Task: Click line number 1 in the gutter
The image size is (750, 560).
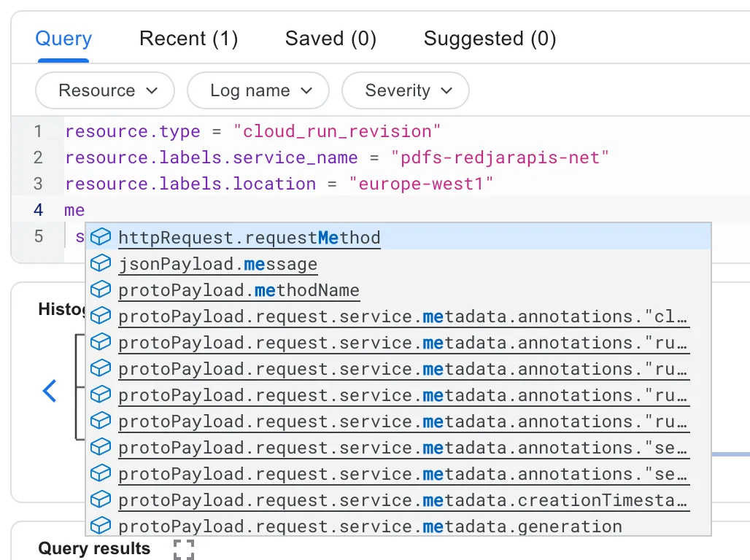Action: (x=39, y=131)
